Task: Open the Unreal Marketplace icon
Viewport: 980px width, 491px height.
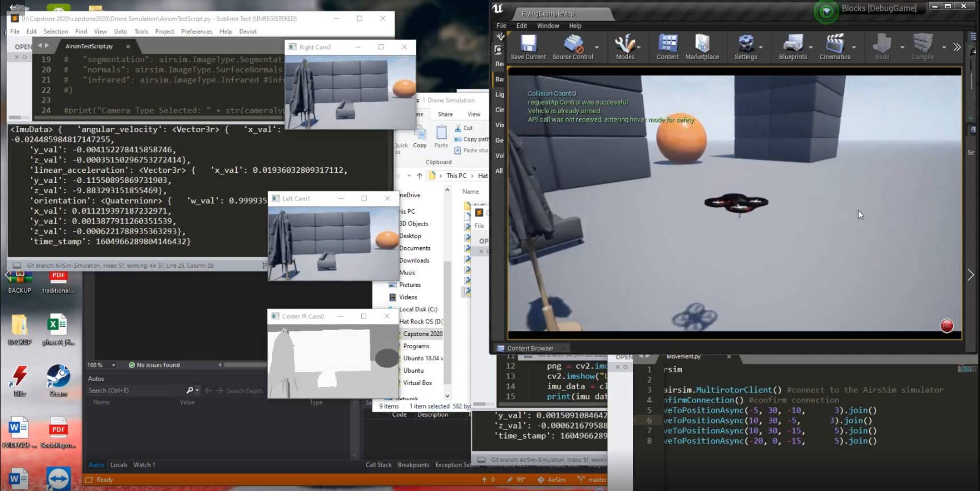Action: pos(702,46)
